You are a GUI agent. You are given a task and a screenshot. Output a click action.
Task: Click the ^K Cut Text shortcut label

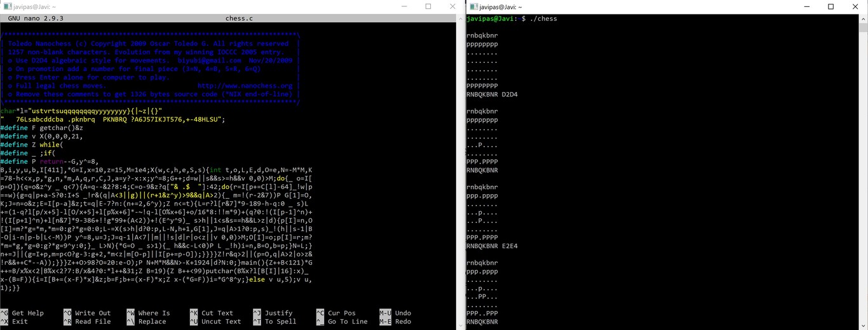pyautogui.click(x=212, y=313)
